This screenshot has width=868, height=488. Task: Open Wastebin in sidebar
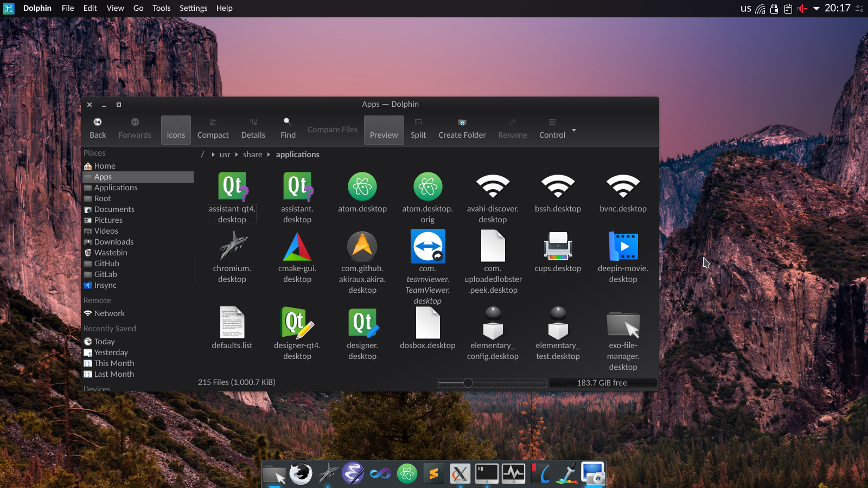tap(138, 253)
